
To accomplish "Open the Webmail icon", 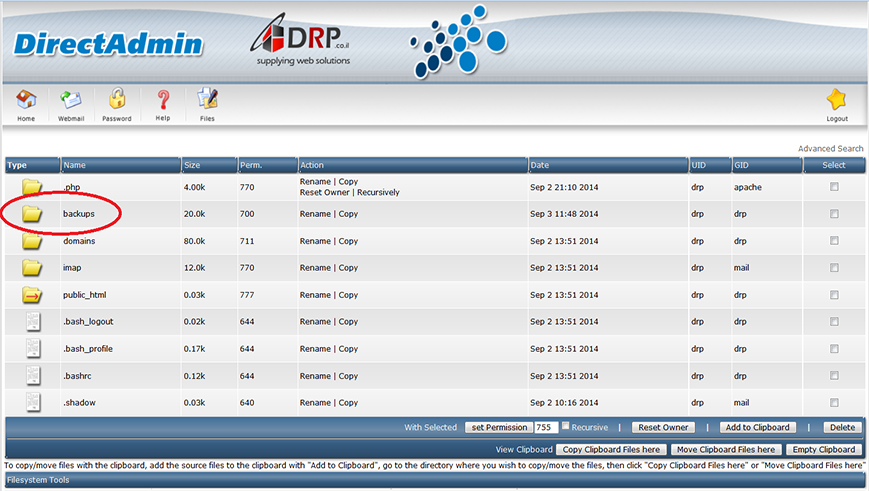I will point(71,100).
